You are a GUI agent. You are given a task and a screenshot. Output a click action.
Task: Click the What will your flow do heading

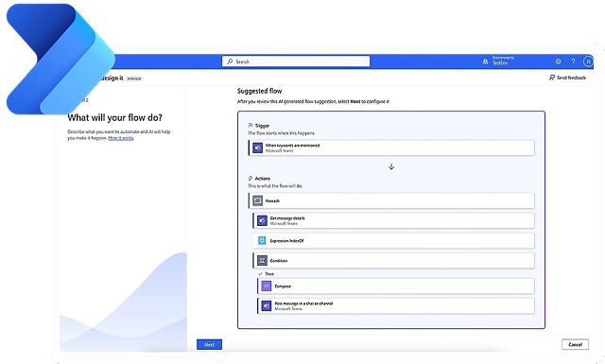pyautogui.click(x=115, y=117)
